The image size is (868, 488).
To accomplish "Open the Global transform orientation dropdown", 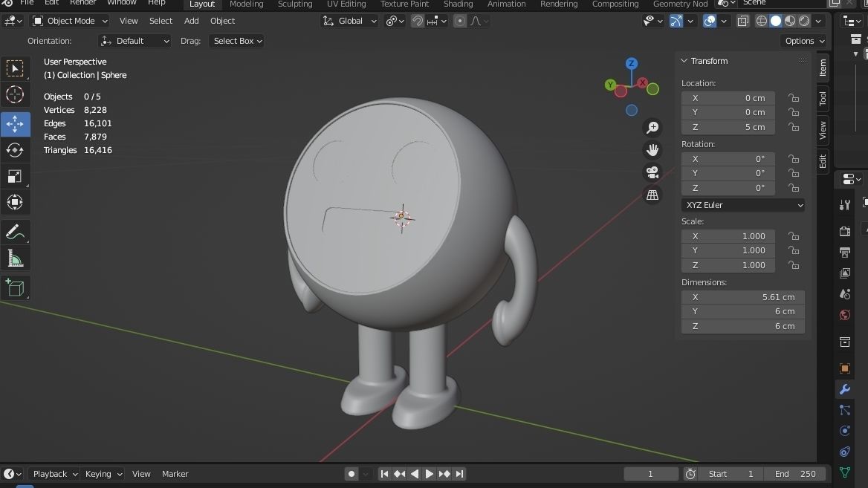I will (349, 21).
